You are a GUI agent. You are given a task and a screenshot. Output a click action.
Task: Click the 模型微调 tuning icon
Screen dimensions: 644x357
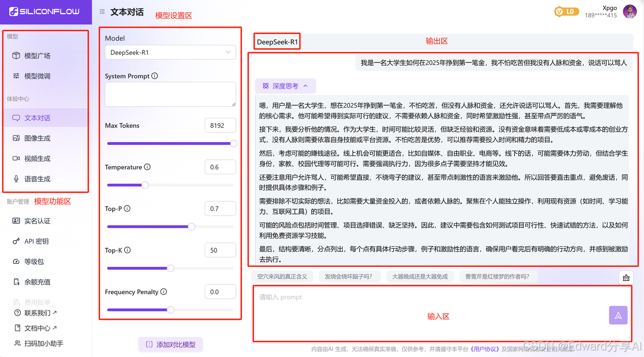point(16,76)
